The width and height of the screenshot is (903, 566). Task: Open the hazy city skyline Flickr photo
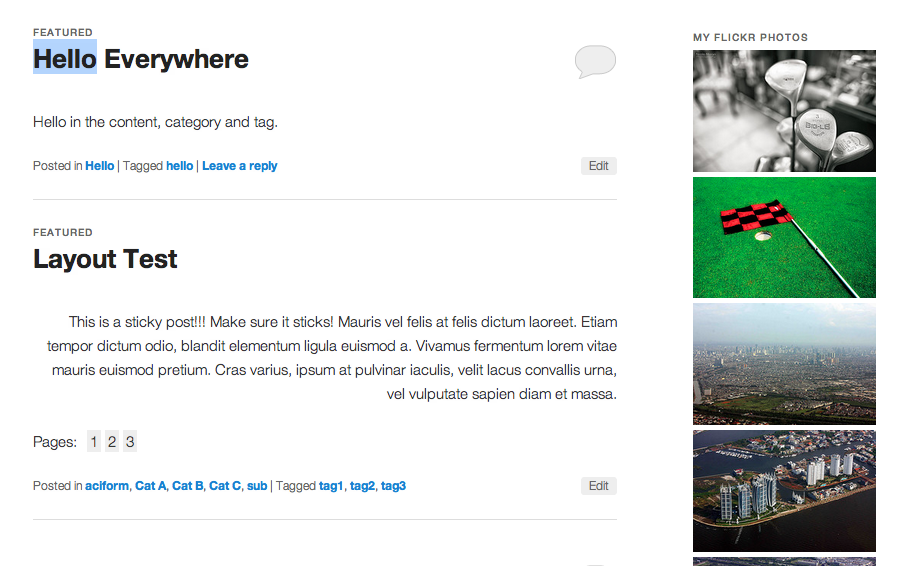pos(784,364)
